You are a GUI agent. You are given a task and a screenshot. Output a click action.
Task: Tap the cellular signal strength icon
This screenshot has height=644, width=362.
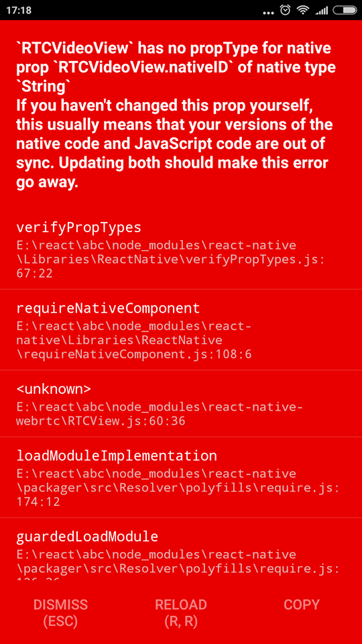[x=321, y=11]
